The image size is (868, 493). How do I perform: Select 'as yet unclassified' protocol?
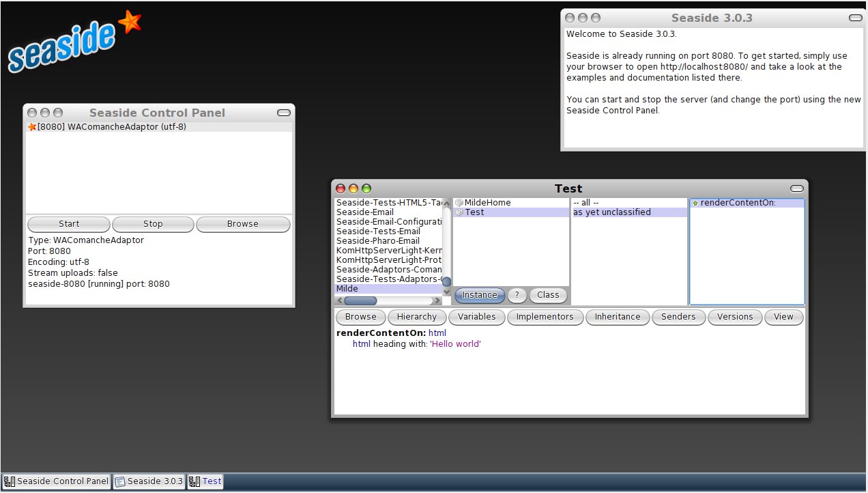[x=628, y=212]
